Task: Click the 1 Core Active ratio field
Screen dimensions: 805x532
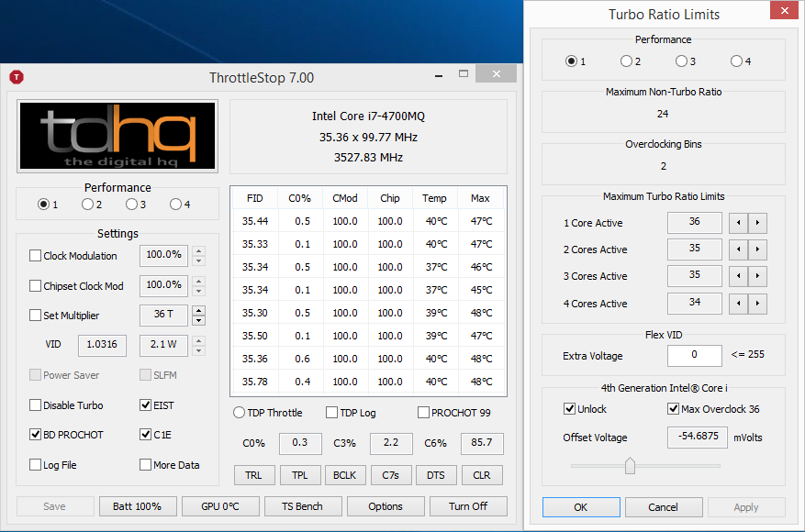Action: tap(694, 223)
